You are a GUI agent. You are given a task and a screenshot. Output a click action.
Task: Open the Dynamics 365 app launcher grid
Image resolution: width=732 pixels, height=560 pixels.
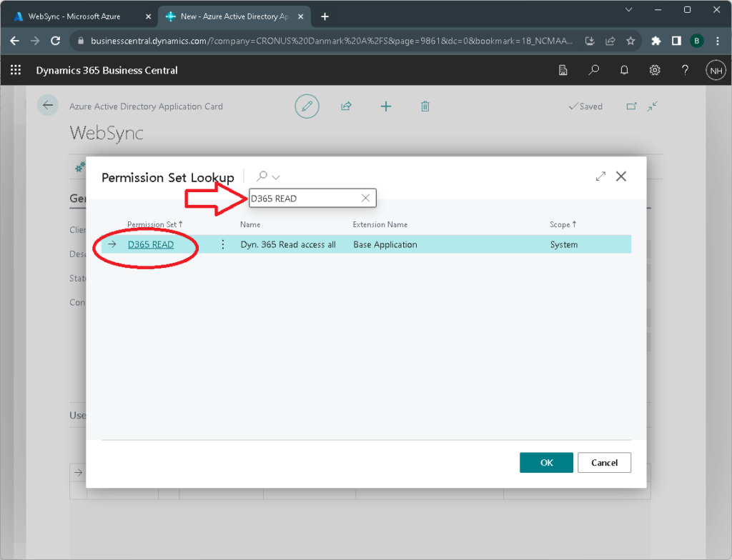(x=15, y=69)
